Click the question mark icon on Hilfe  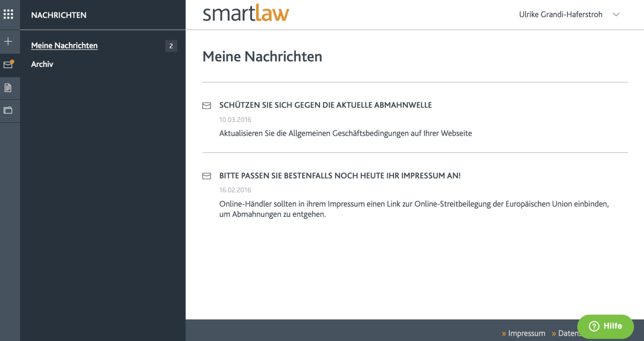(594, 326)
